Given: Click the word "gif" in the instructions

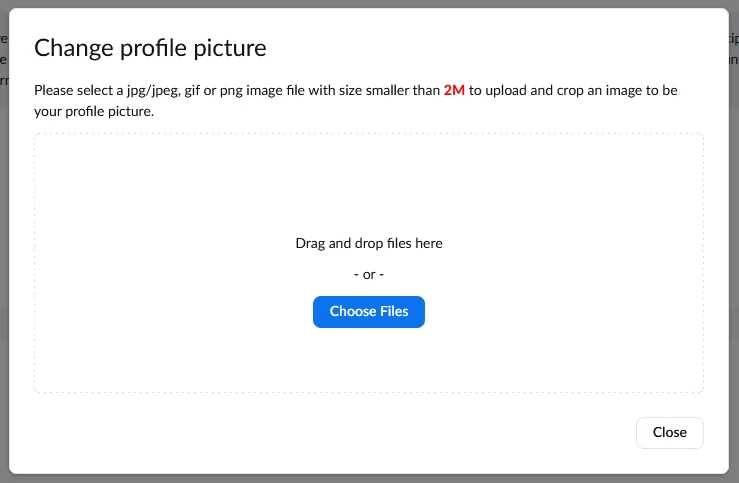Looking at the screenshot, I should click(x=195, y=90).
